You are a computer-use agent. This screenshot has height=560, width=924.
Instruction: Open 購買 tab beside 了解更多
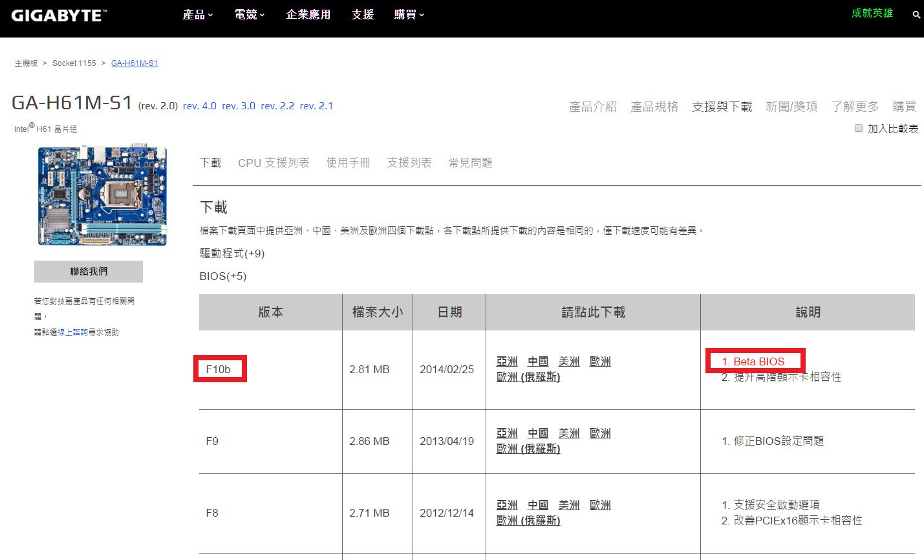pyautogui.click(x=904, y=107)
